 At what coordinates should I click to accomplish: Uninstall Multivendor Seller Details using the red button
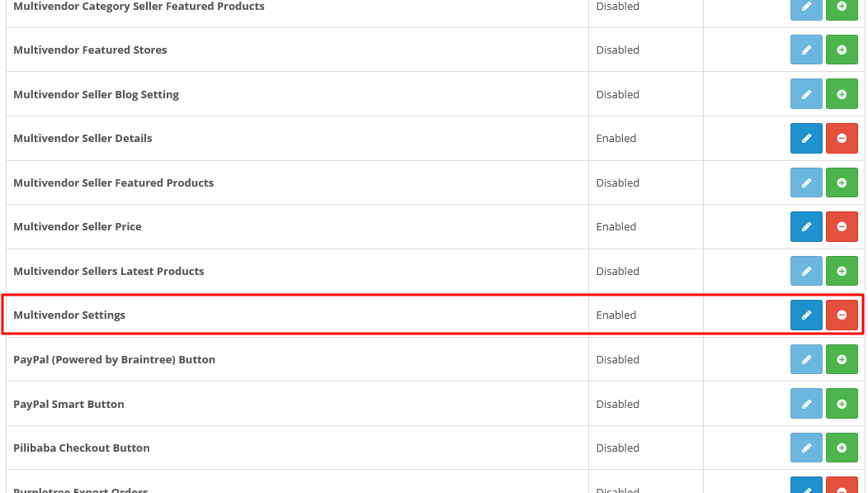click(x=842, y=138)
